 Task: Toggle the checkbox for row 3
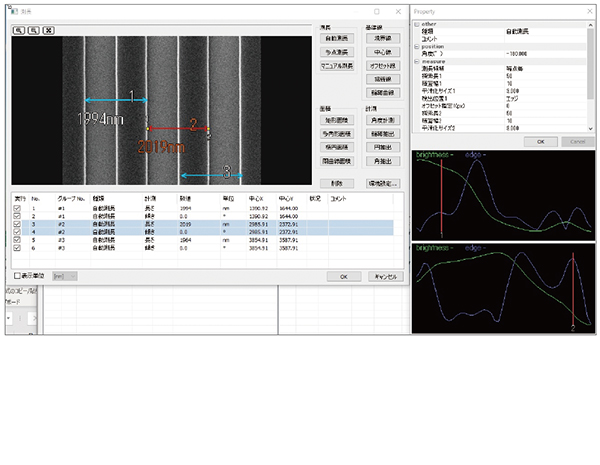coord(18,223)
